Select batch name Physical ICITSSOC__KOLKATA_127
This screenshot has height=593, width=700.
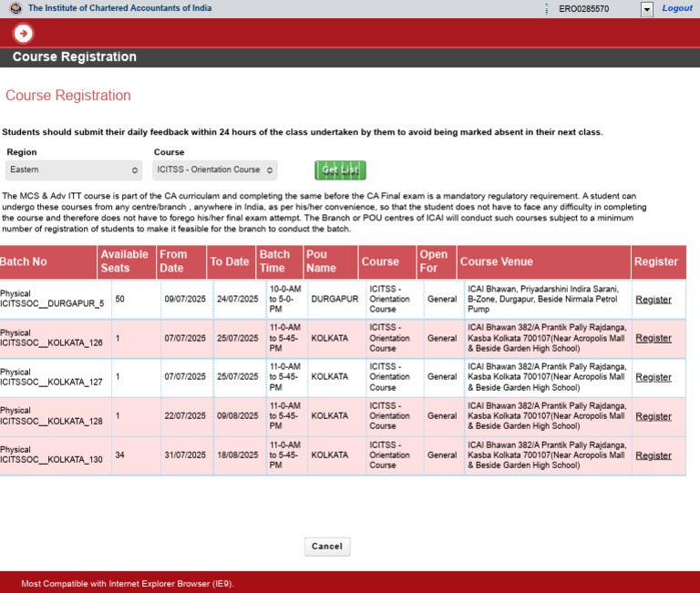(51, 377)
